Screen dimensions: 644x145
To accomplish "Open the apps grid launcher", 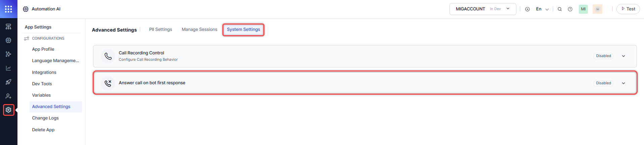I will [8, 9].
